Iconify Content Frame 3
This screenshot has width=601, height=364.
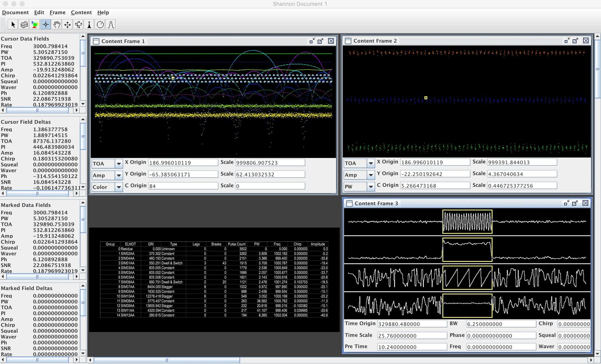click(567, 203)
